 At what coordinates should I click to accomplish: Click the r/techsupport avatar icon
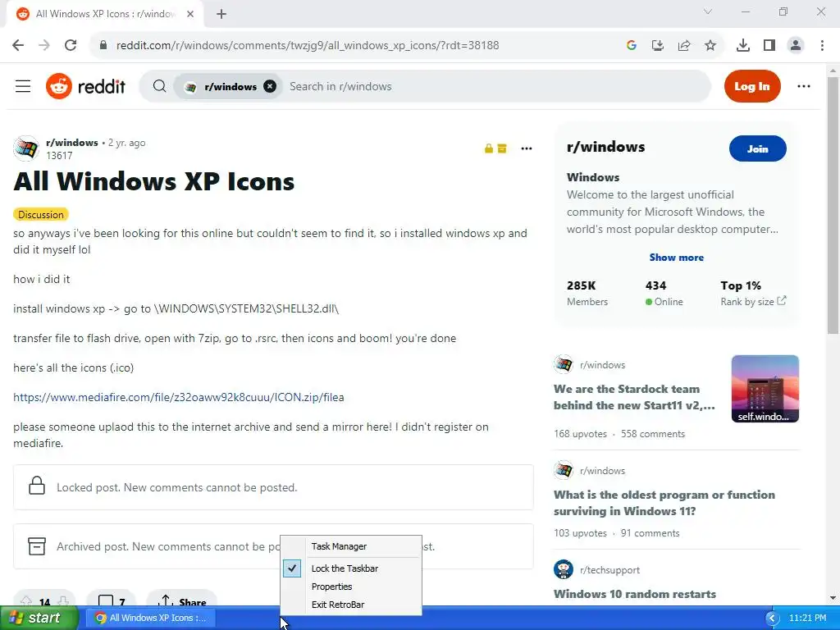coord(563,569)
